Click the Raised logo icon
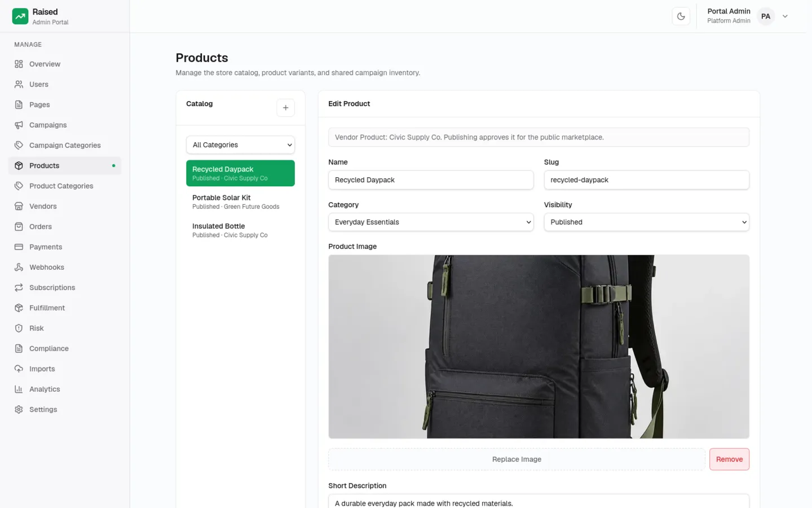The image size is (812, 508). click(20, 16)
